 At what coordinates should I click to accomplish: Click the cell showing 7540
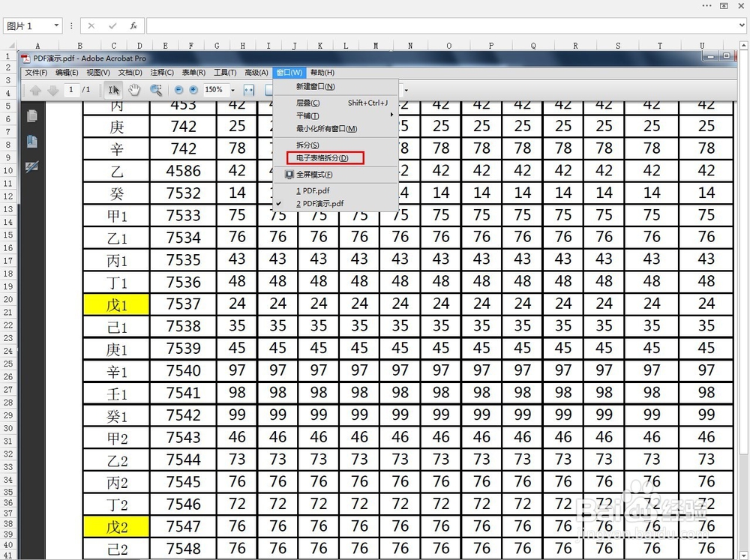point(183,370)
